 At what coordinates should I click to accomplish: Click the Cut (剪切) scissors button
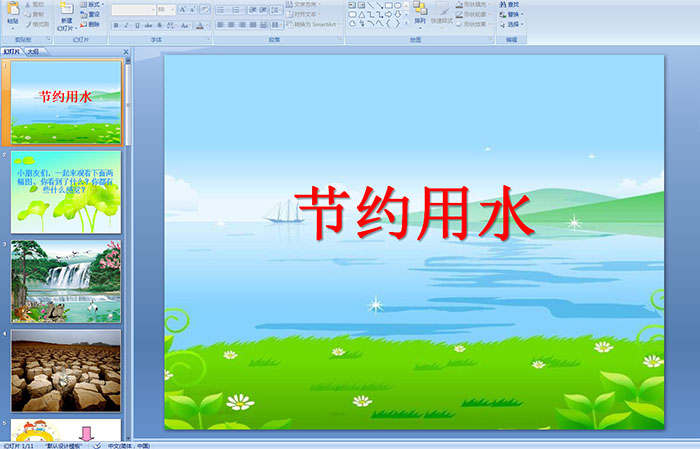35,4
